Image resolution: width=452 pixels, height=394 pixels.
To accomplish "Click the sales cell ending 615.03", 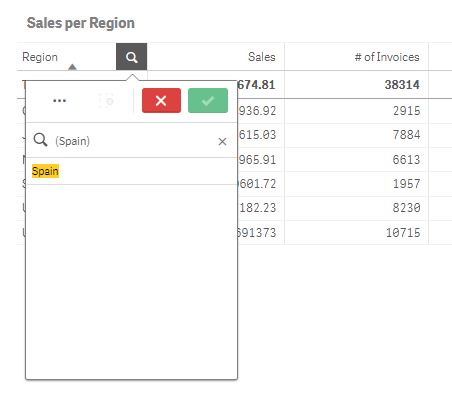I will coord(257,135).
